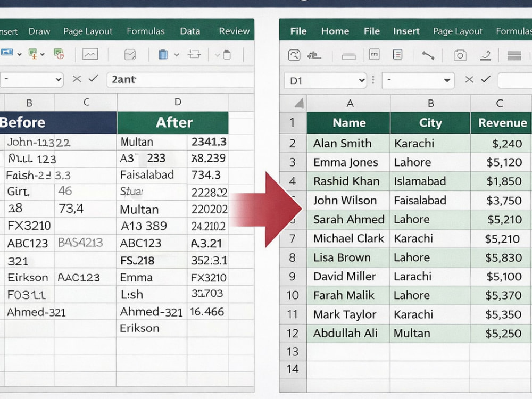
Task: Click the document list icon with colored lines
Action: coord(397,54)
